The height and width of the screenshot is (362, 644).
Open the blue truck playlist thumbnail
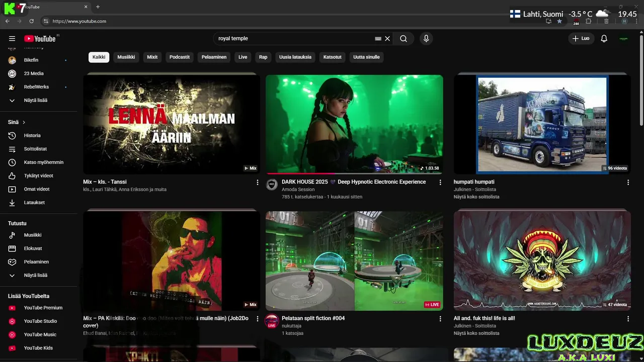tap(542, 124)
